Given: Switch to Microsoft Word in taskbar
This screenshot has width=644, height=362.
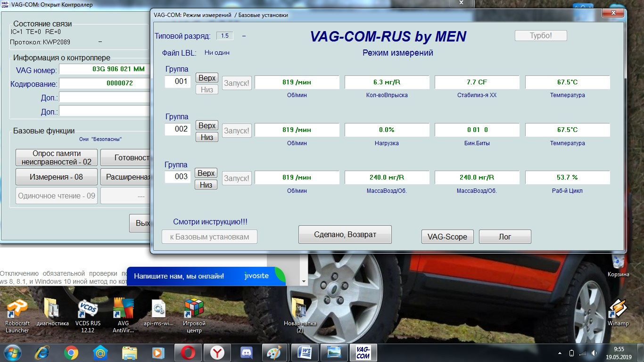Looking at the screenshot, I should (x=305, y=353).
